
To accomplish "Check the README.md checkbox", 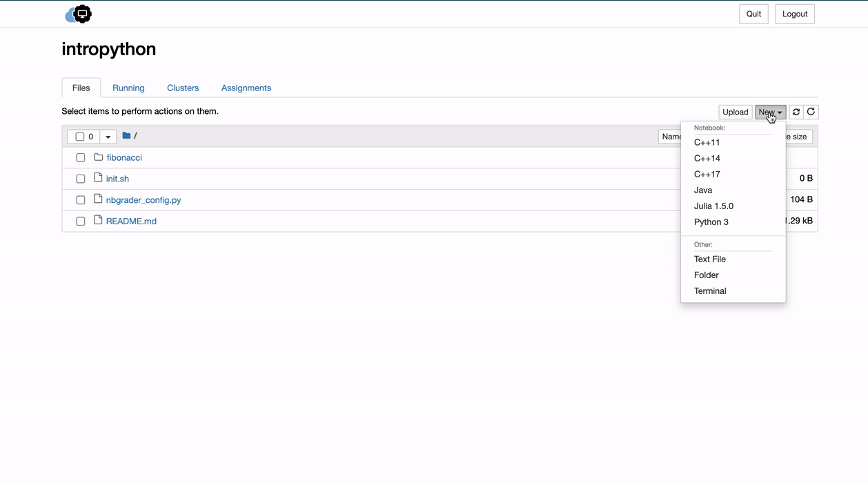I will (81, 221).
